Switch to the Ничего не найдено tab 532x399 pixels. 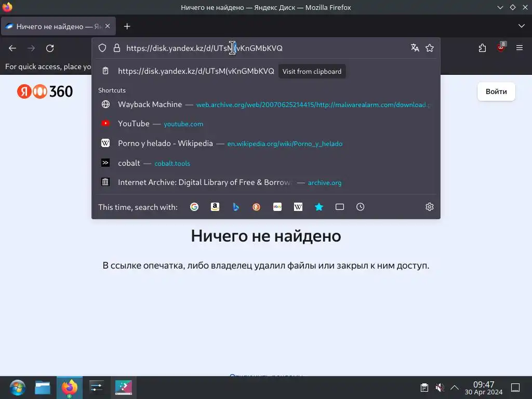(x=58, y=26)
